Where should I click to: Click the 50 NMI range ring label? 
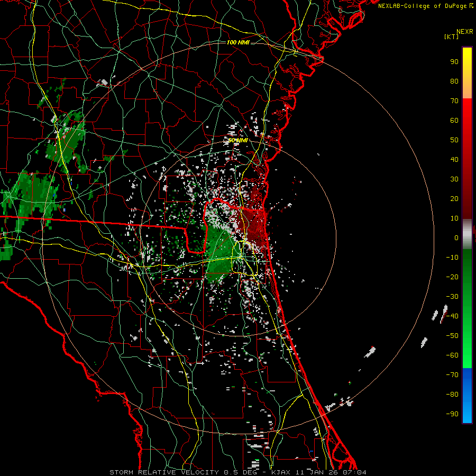[x=238, y=141]
